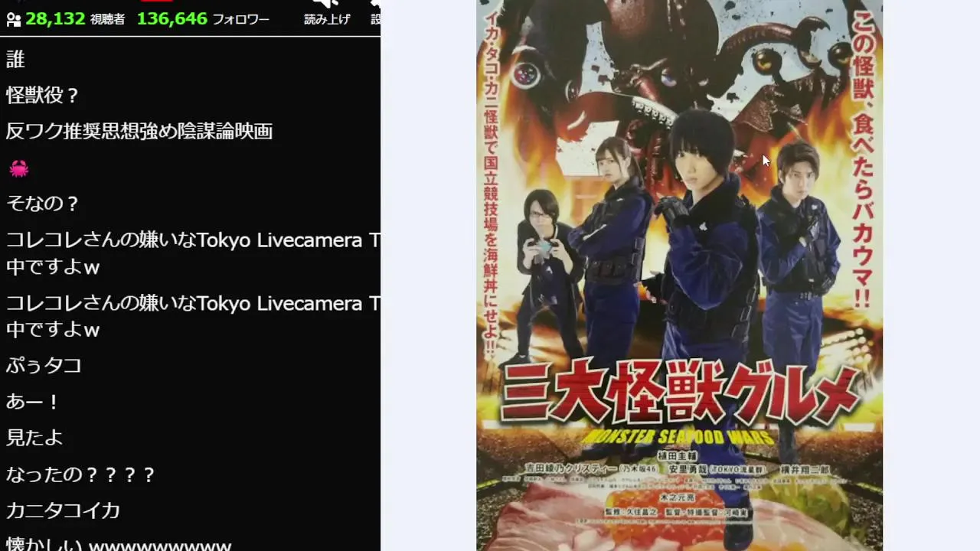This screenshot has width=980, height=551.
Task: Select comment 反ワク推奨思想強め陰謀論映画
Action: pyautogui.click(x=139, y=132)
